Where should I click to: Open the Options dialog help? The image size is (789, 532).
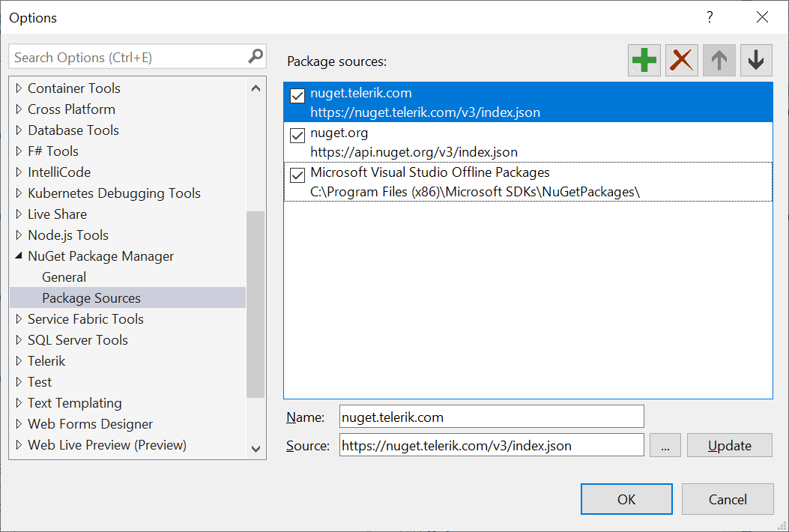pos(709,16)
